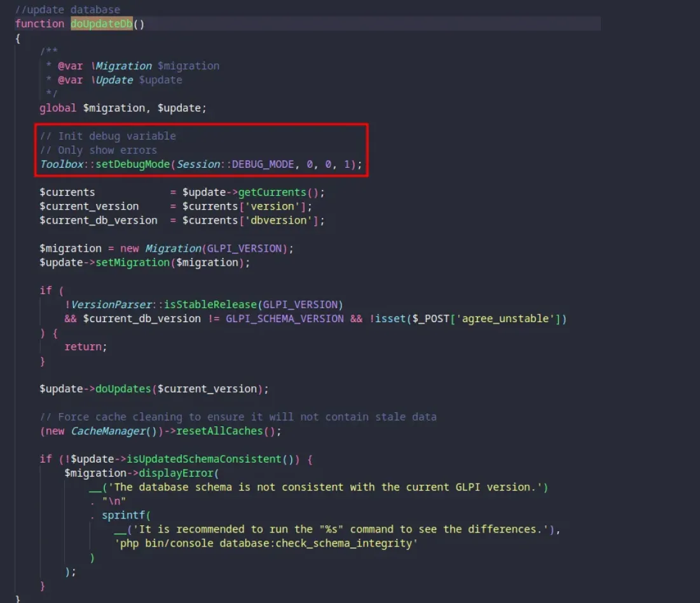700x603 pixels.
Task: Click setDebugMode in the Toolbox call
Action: click(133, 165)
